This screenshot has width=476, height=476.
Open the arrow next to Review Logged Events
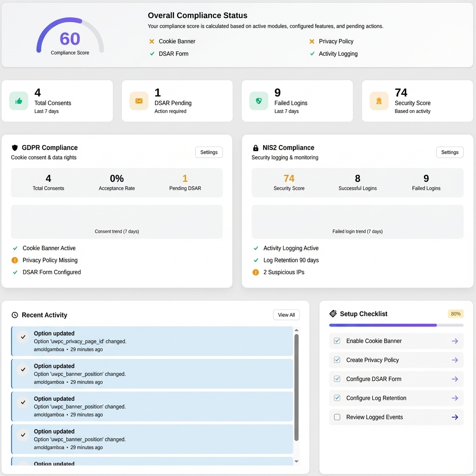click(455, 417)
